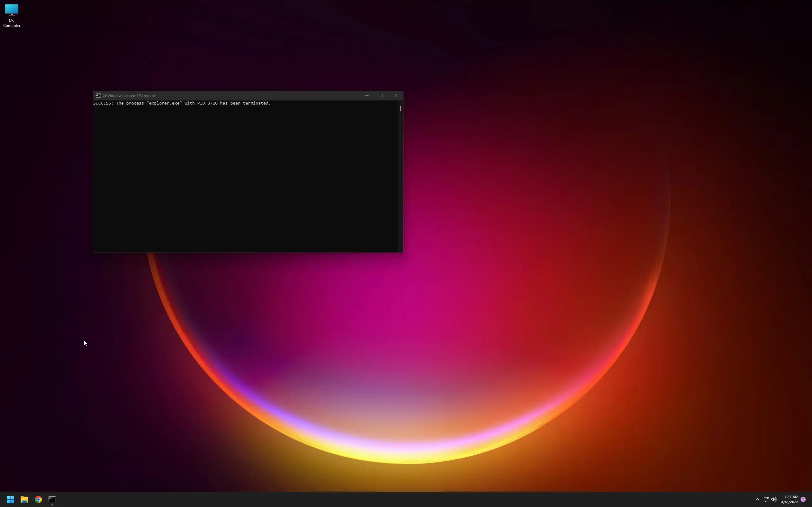Open the network status tray icon
Viewport: 812px width, 507px height.
point(766,499)
